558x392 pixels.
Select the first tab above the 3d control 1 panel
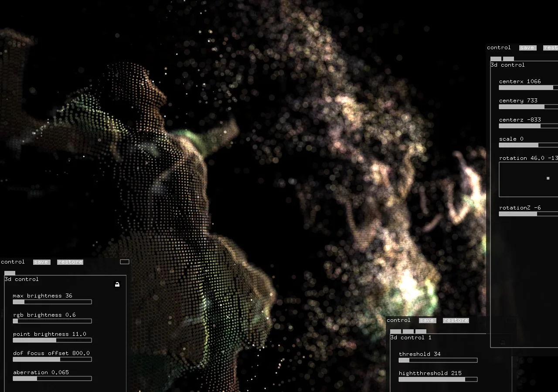(x=395, y=331)
